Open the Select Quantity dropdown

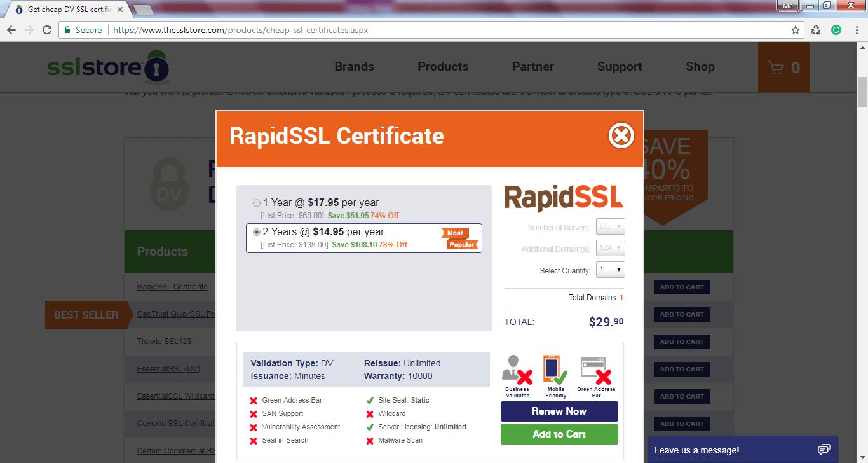coord(610,270)
